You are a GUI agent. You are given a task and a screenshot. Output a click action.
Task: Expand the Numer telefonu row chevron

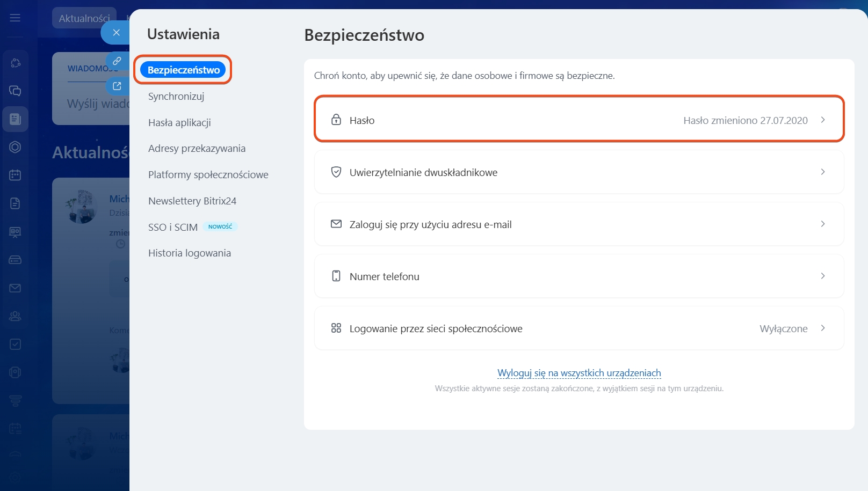(x=822, y=276)
